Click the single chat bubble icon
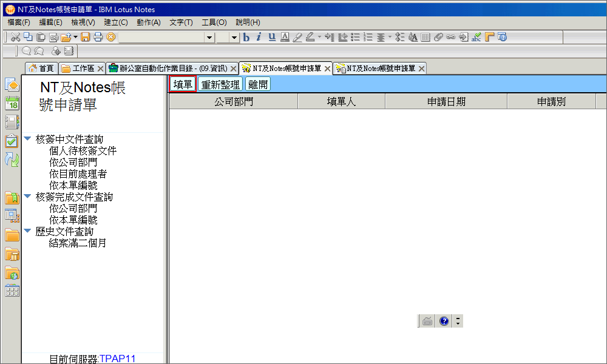The width and height of the screenshot is (607, 364). point(26,51)
